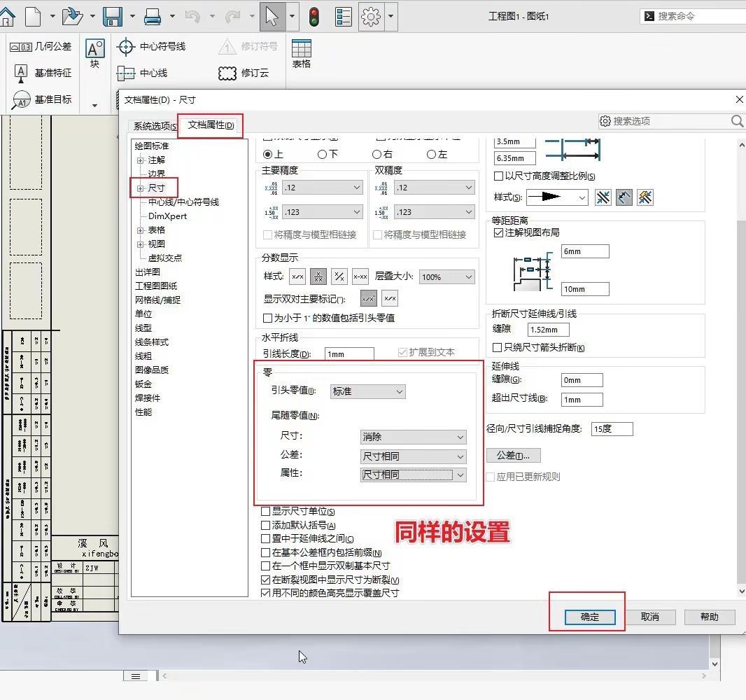Viewport: 746px width, 700px height.
Task: Open the 尺寸 trailing zeros dropdown
Action: [414, 437]
